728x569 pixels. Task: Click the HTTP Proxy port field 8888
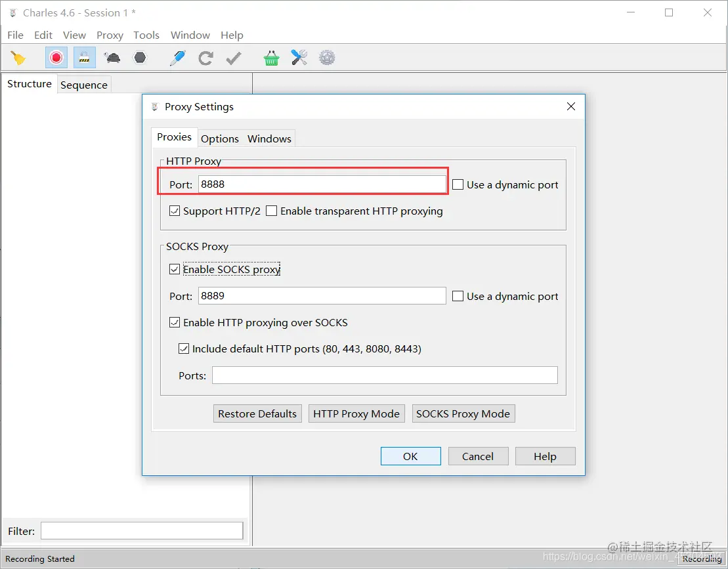point(322,184)
